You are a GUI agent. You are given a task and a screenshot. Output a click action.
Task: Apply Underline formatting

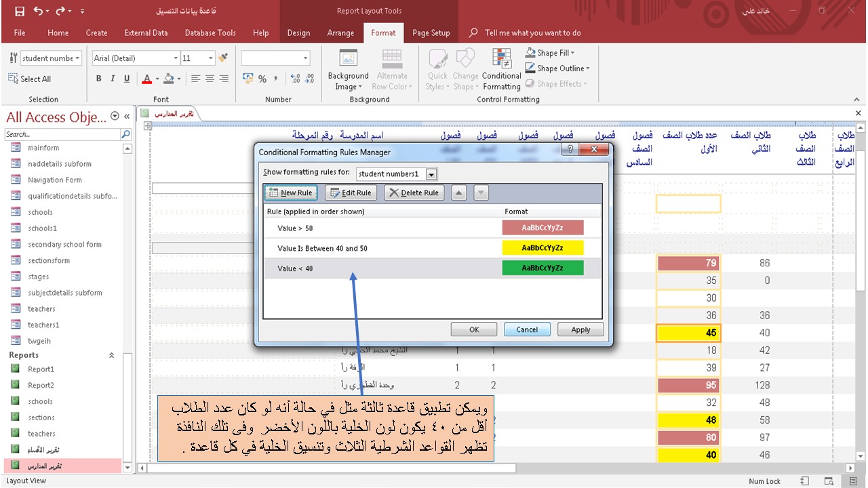point(127,79)
